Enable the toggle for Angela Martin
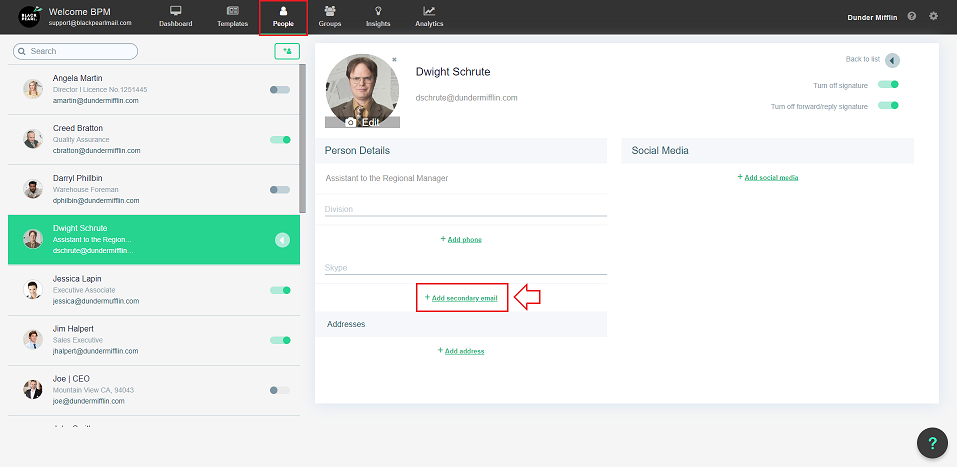Viewport: 957px width, 467px height. click(x=280, y=90)
